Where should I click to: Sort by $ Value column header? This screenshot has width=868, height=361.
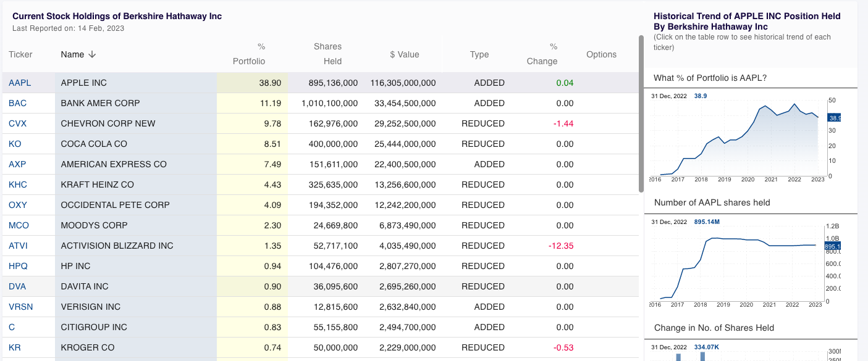click(x=405, y=54)
